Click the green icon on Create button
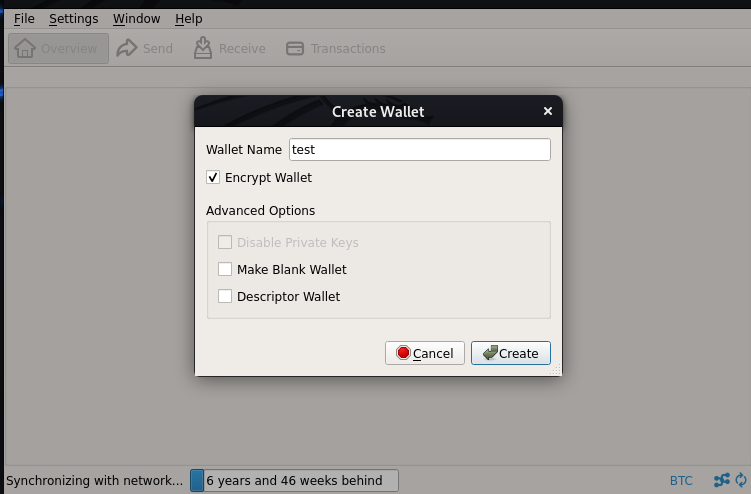 point(490,353)
